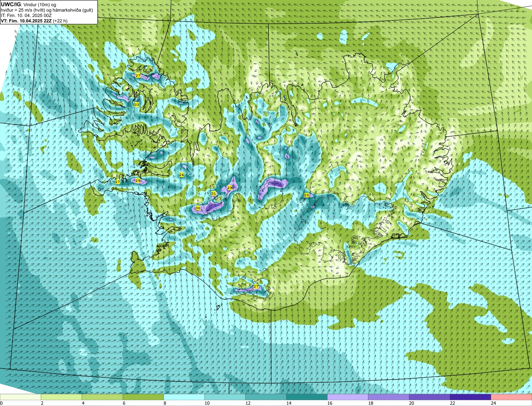Click the legend tick label 14
Screen dimensions: 532x406
tap(289, 403)
